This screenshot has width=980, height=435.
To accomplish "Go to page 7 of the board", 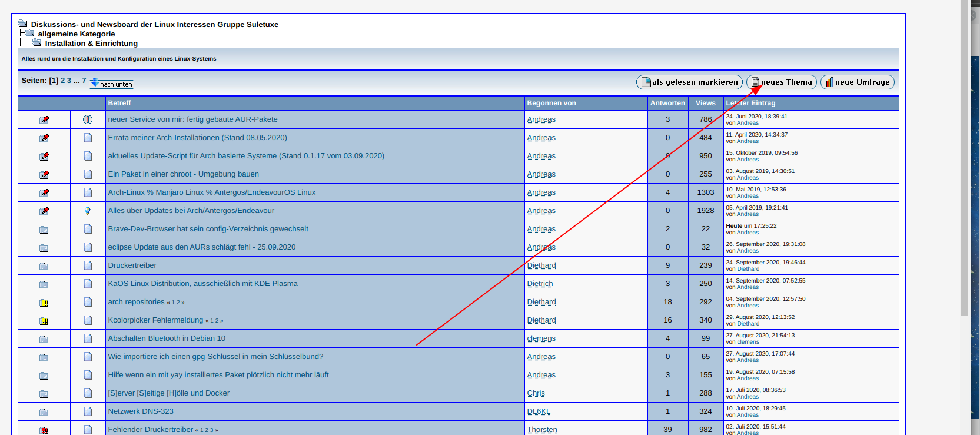I will (84, 81).
